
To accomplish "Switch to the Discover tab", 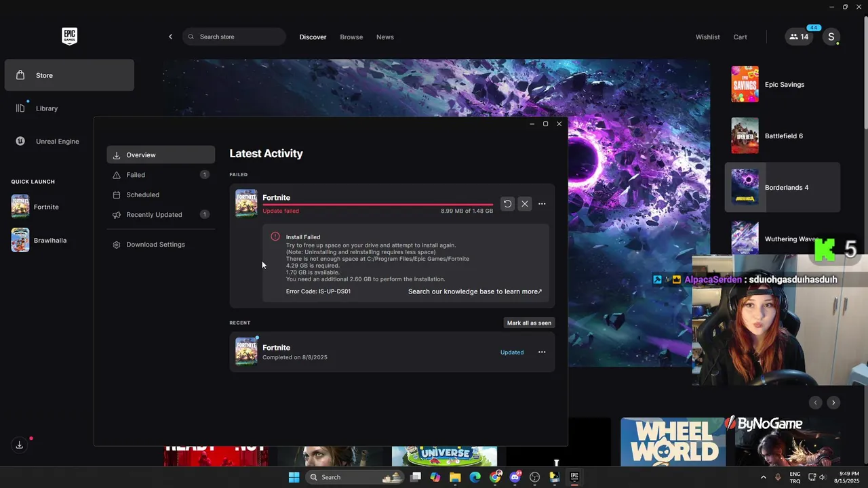I will click(313, 37).
